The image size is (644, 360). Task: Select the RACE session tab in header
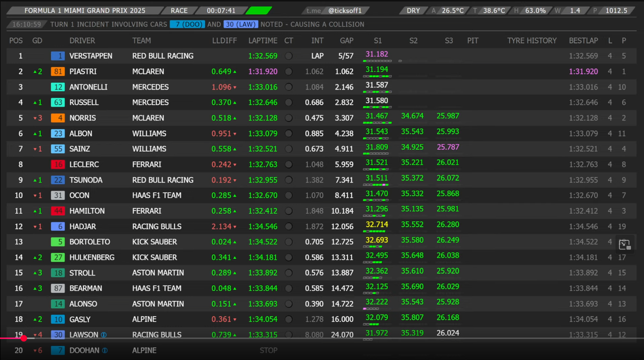point(179,11)
